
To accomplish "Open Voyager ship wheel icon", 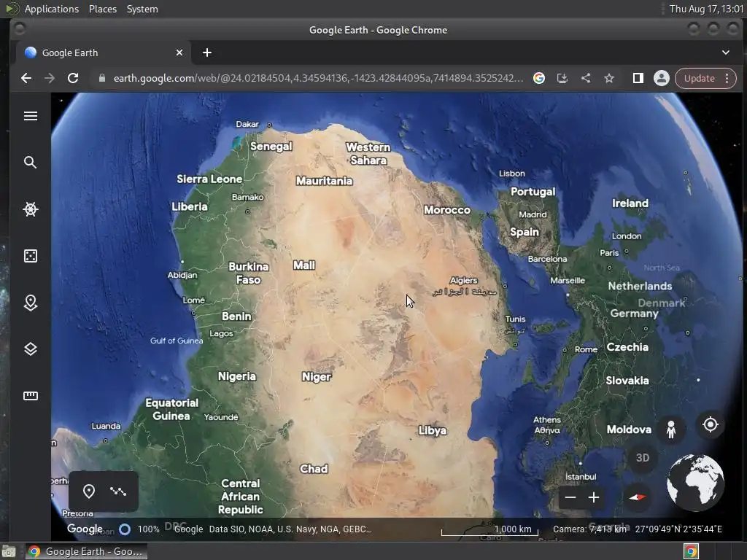I will (x=31, y=209).
